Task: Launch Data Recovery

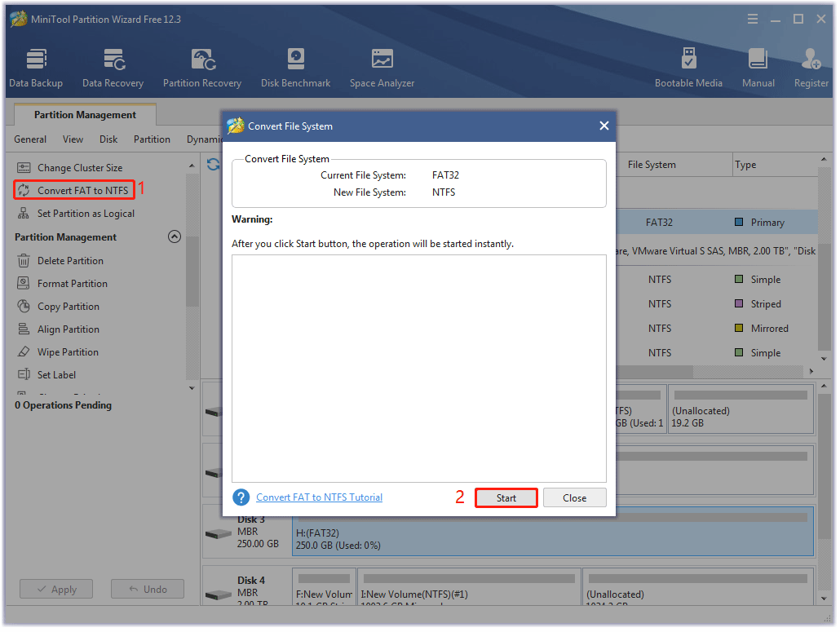Action: coord(113,65)
